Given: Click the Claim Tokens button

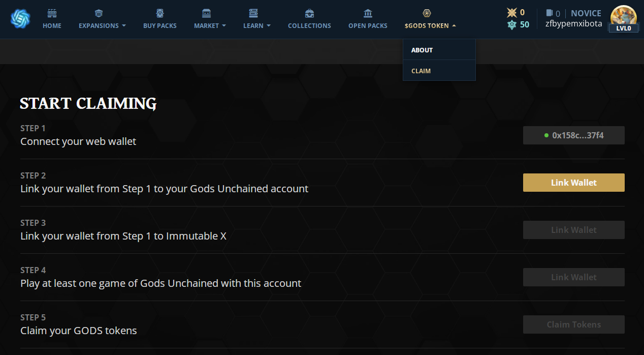Looking at the screenshot, I should click(574, 324).
